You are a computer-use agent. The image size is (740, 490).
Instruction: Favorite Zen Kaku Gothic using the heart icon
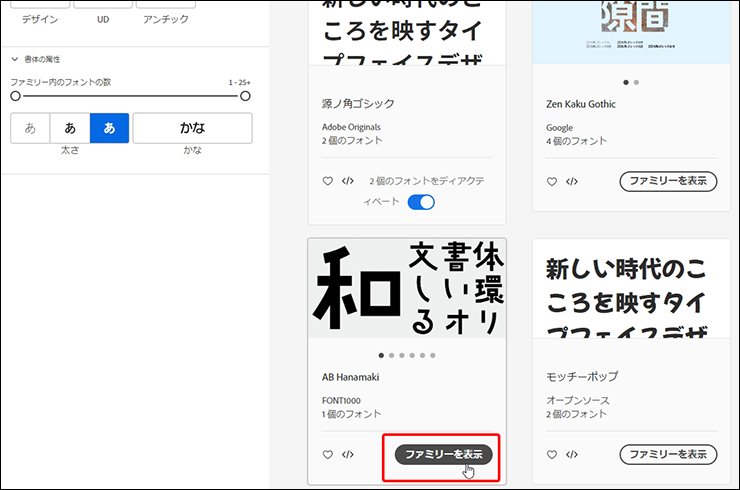coord(551,181)
